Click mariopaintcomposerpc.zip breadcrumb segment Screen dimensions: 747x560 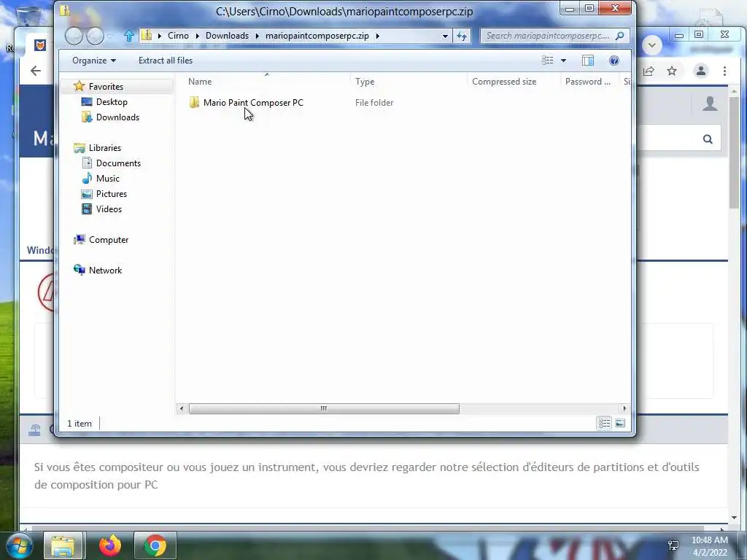(x=317, y=36)
